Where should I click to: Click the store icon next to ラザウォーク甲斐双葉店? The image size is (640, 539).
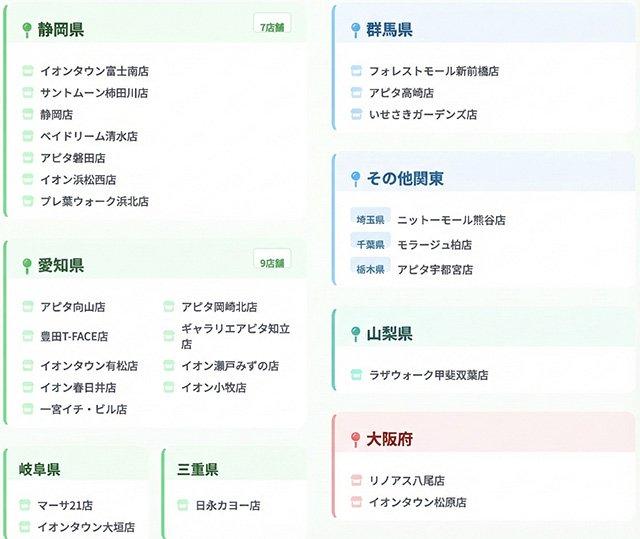pos(356,375)
